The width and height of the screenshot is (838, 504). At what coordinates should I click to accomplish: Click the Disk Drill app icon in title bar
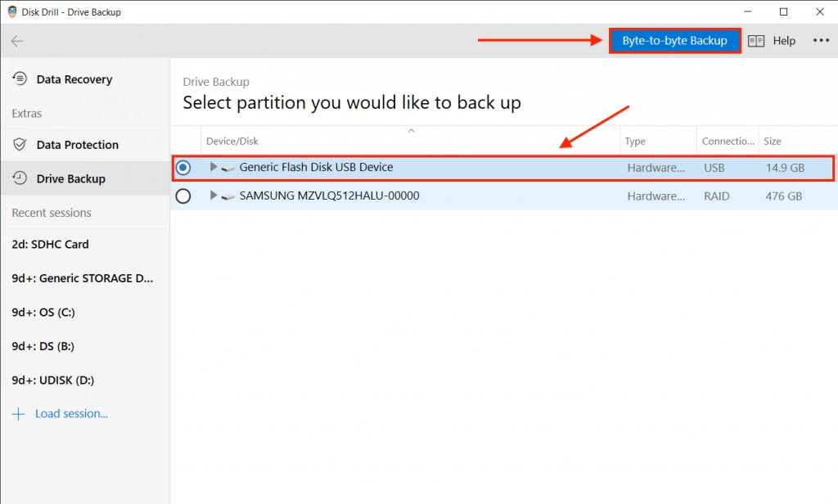pyautogui.click(x=12, y=11)
